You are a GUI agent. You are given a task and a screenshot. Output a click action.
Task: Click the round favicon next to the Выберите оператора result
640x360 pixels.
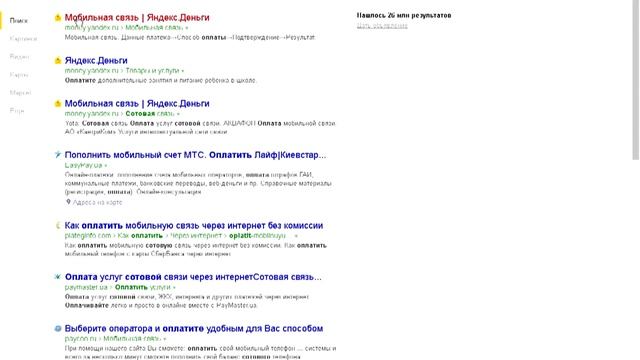tap(58, 328)
